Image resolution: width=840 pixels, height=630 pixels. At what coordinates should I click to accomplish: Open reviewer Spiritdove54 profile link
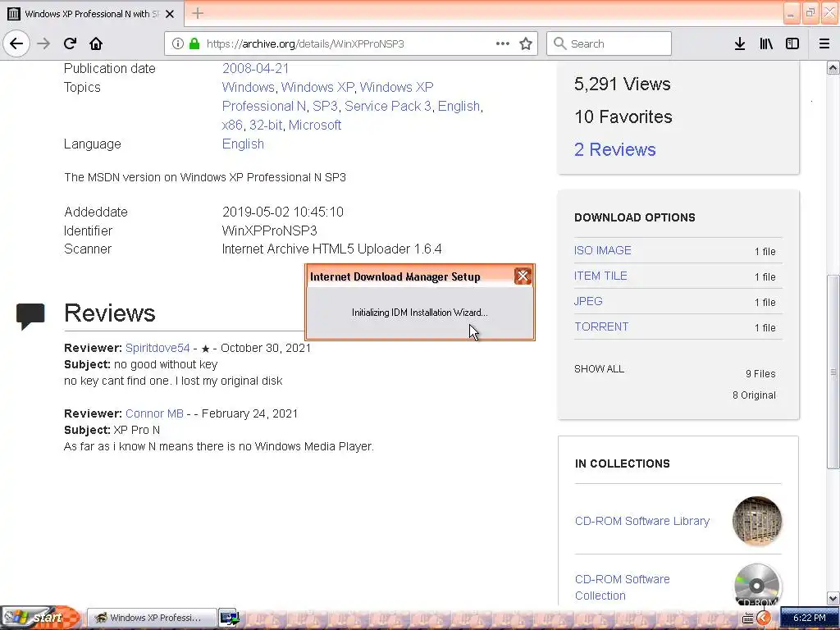click(x=157, y=348)
